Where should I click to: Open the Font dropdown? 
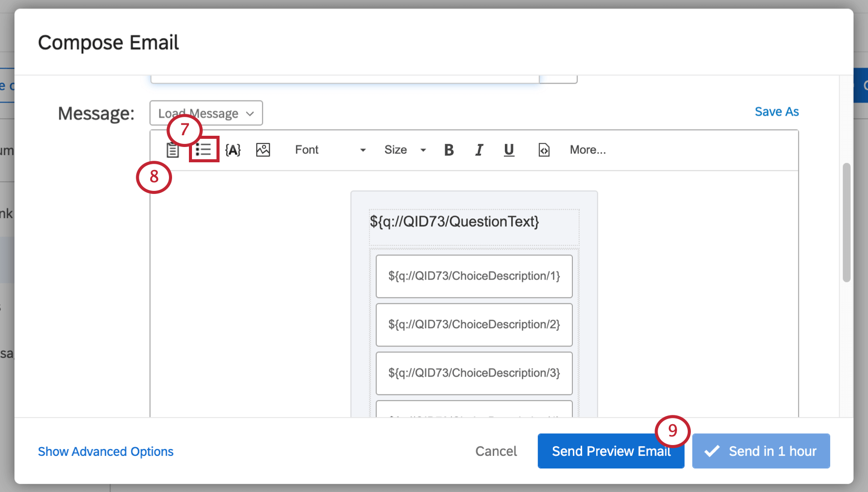(329, 150)
